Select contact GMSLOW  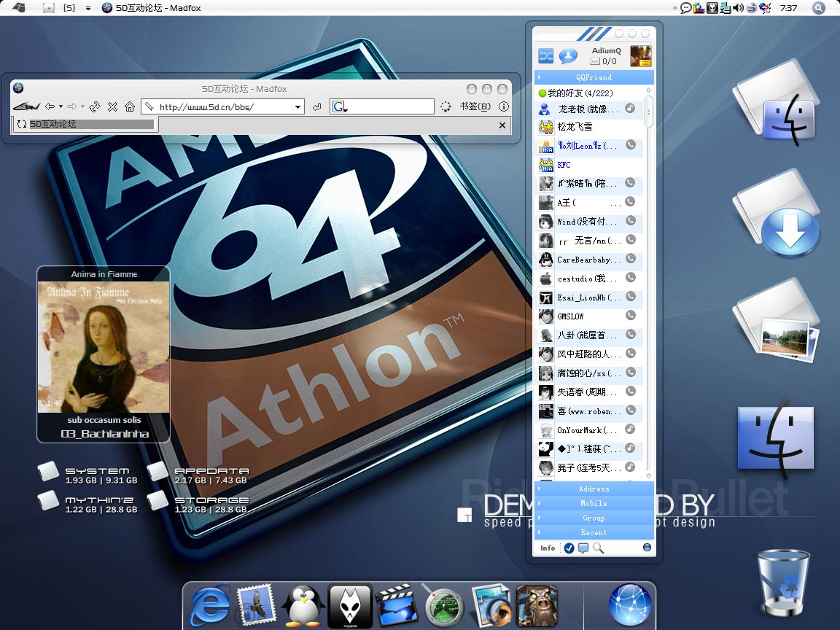coord(589,316)
